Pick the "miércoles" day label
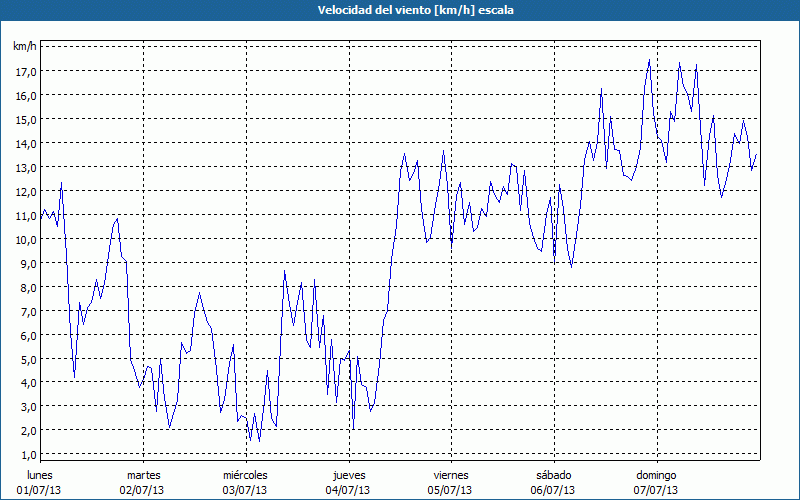The height and width of the screenshot is (500, 800). click(x=245, y=475)
